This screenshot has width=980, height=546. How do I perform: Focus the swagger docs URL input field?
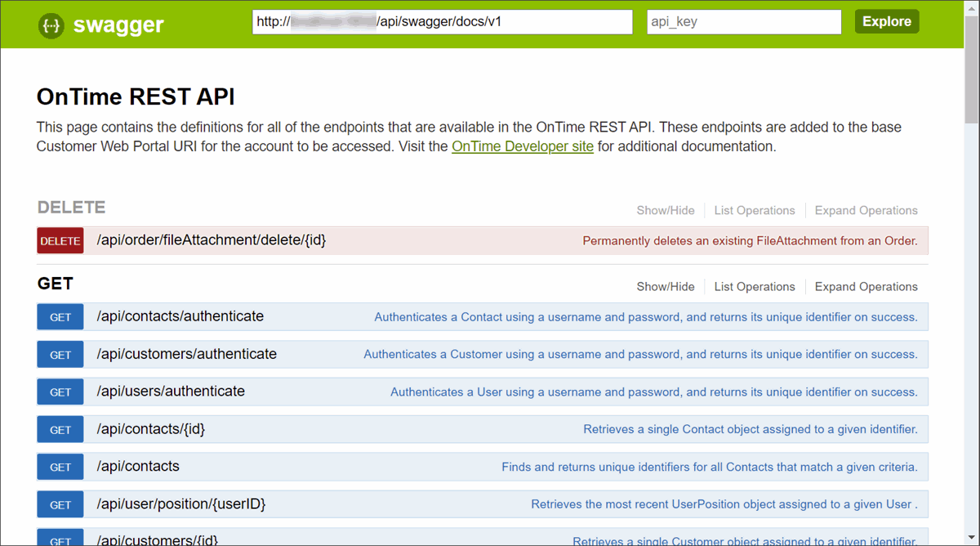click(x=443, y=22)
